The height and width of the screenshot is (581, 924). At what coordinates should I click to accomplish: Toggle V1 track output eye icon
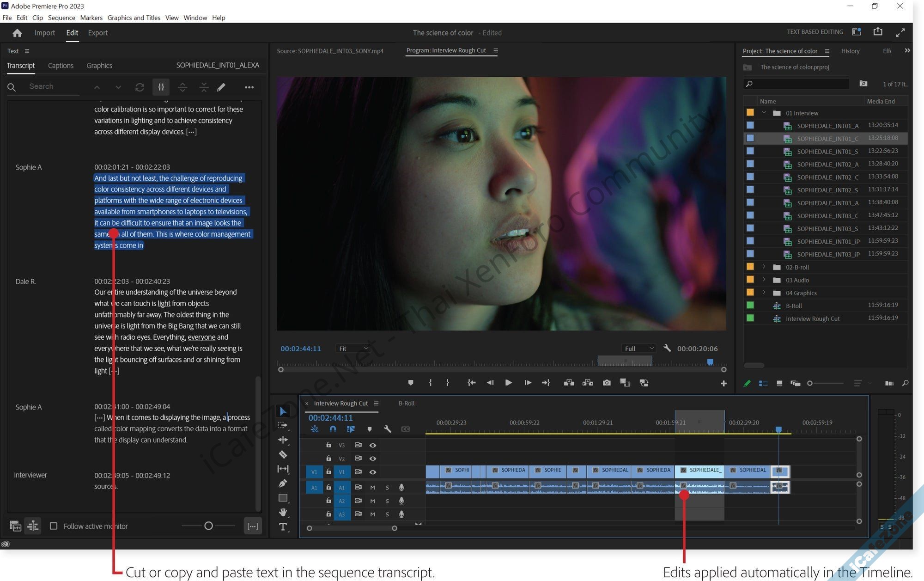372,472
